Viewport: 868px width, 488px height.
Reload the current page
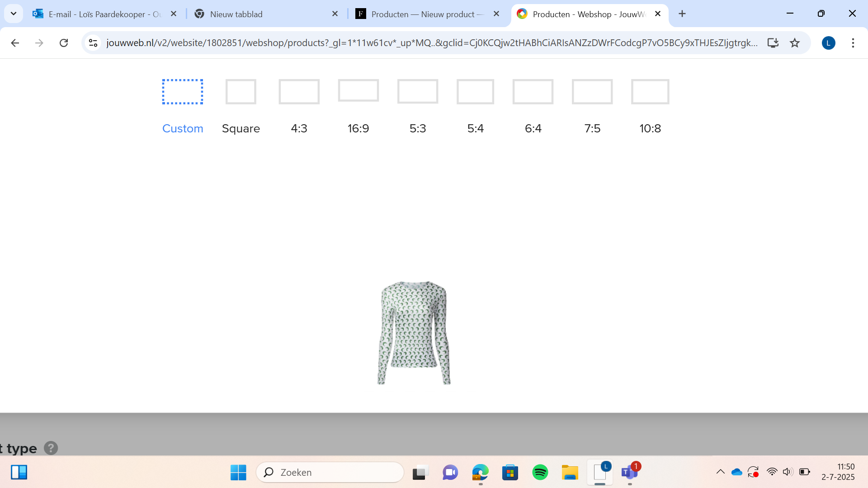click(x=64, y=43)
